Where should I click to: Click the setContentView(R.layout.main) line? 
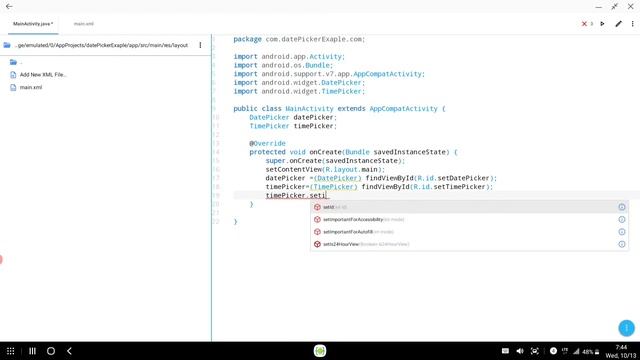(x=325, y=169)
